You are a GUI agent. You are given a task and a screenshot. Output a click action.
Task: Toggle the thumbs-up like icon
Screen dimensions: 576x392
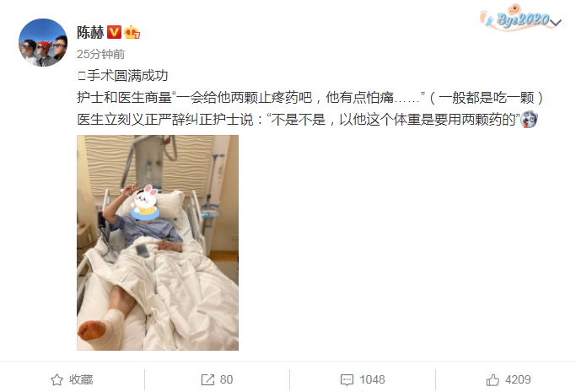coord(493,379)
